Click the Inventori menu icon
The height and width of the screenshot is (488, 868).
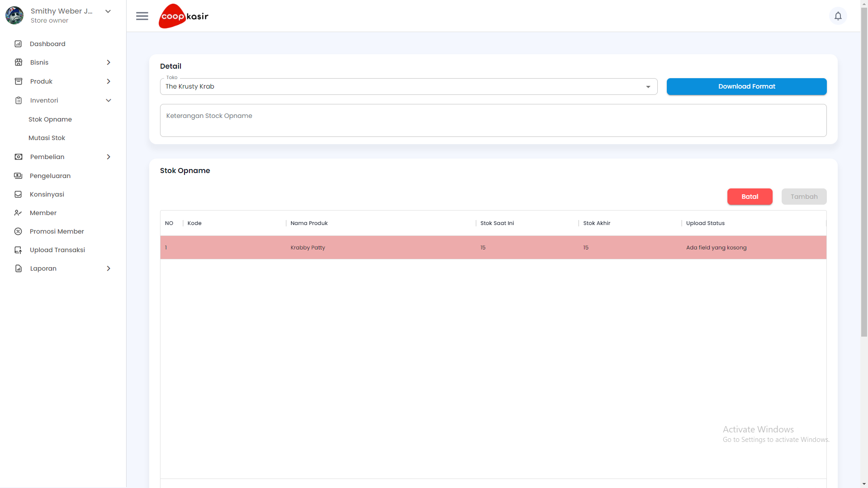click(19, 99)
